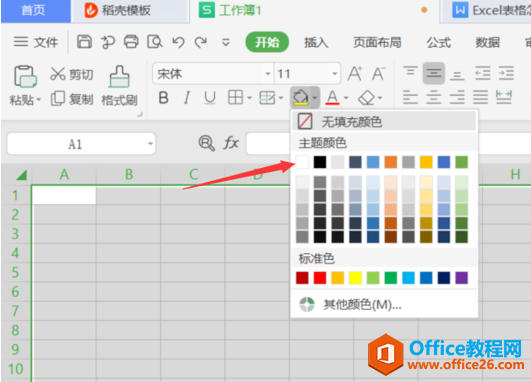The width and height of the screenshot is (531, 382).
Task: Open the font size 11 dropdown
Action: (x=335, y=73)
